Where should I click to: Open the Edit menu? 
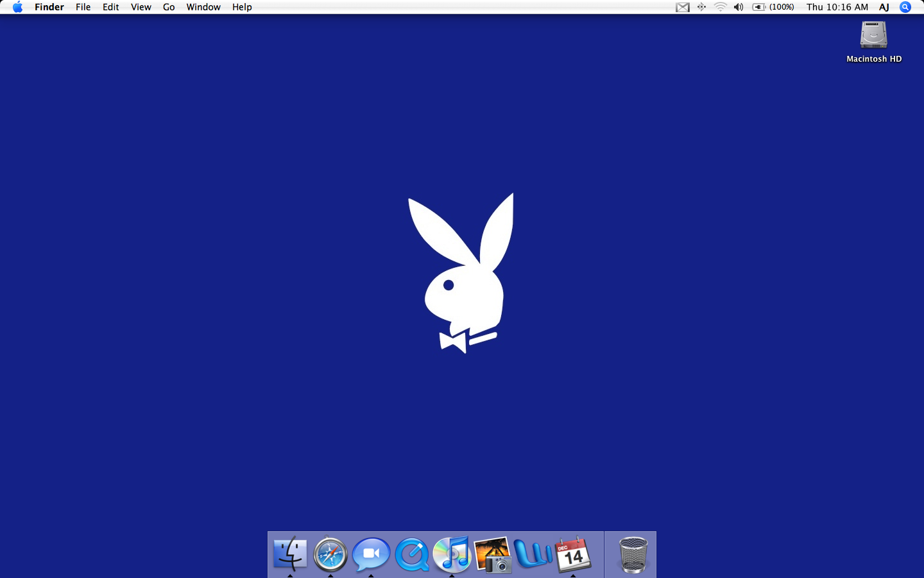111,7
